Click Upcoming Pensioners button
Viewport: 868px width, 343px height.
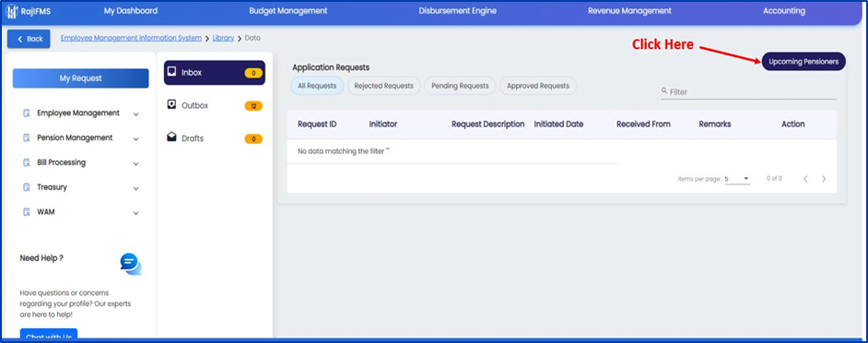point(803,62)
